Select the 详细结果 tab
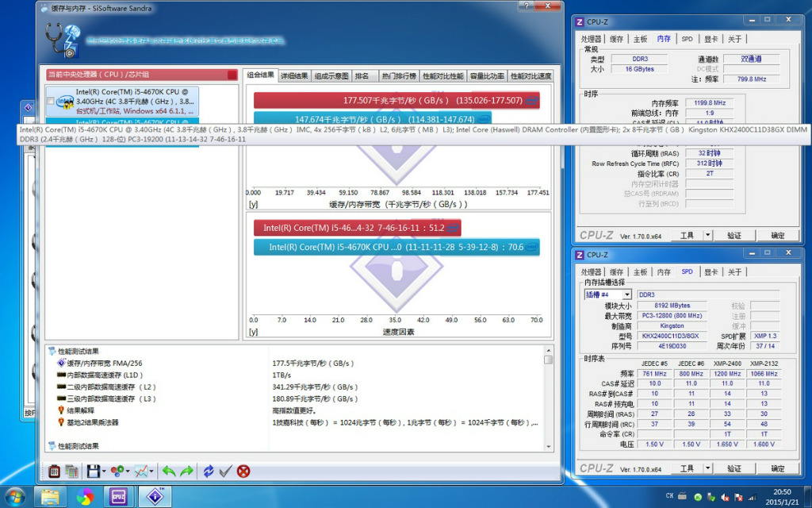Image resolution: width=812 pixels, height=508 pixels. click(295, 76)
